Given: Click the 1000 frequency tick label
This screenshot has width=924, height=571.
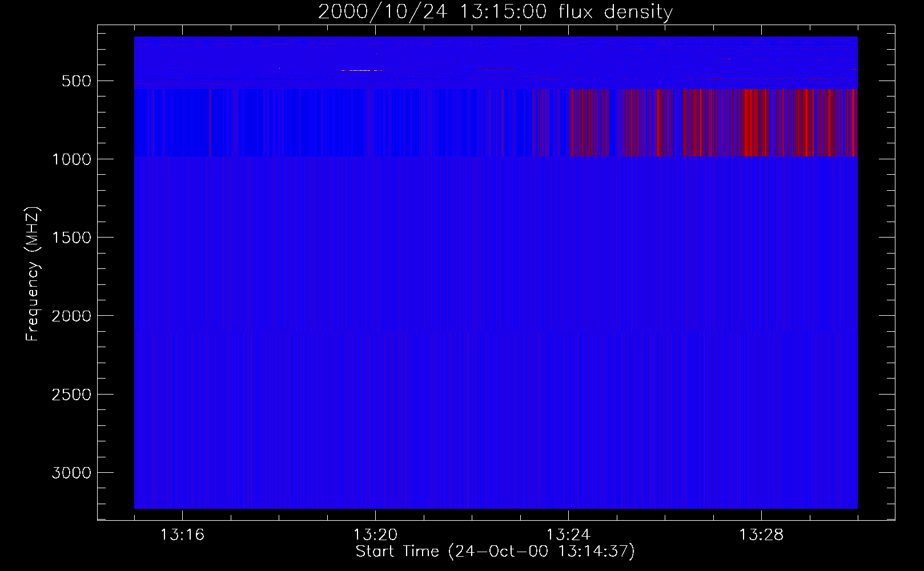Looking at the screenshot, I should [x=71, y=159].
